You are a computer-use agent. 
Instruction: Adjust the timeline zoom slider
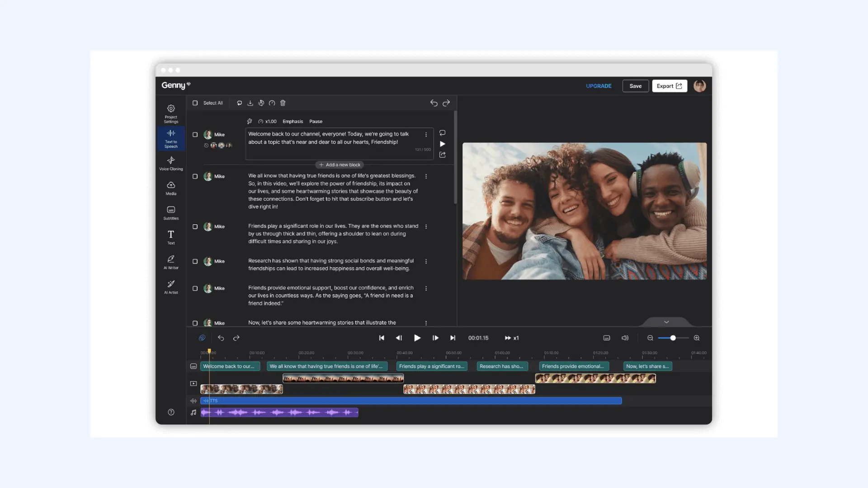pos(674,338)
